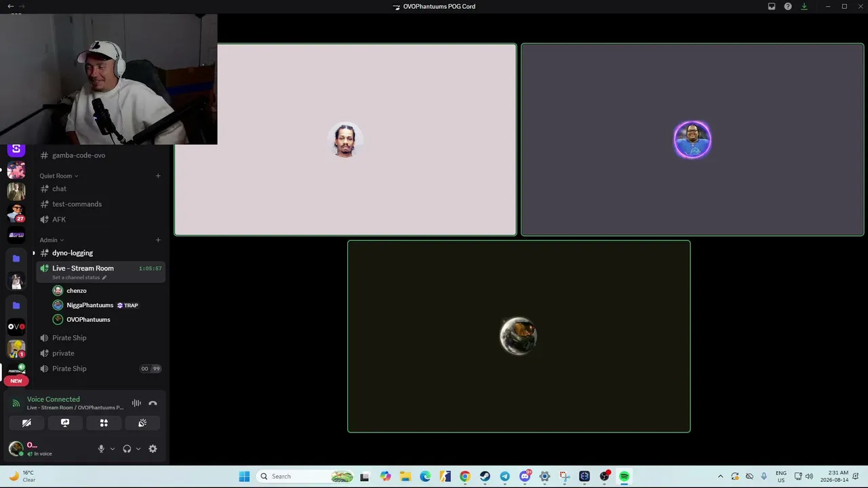
Task: Open the gamba-code-ovo channel
Action: click(100, 155)
